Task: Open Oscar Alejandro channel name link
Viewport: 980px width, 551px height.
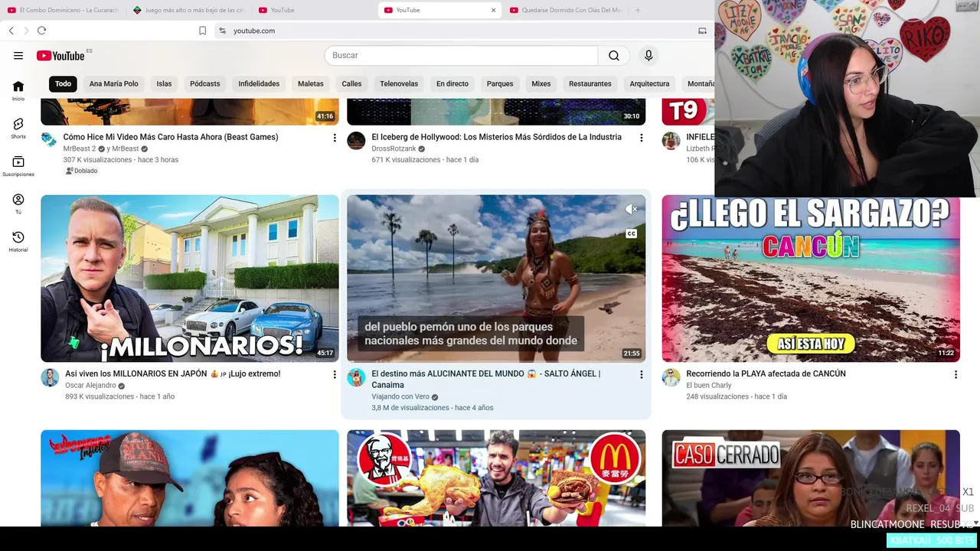Action: coord(90,385)
